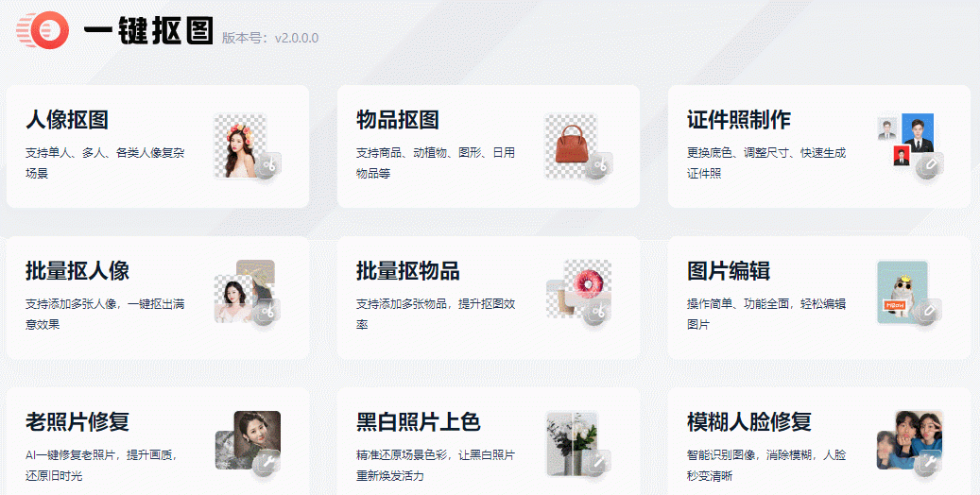Select the 证件照制作 ID photo title
The image size is (980, 495).
click(x=739, y=119)
